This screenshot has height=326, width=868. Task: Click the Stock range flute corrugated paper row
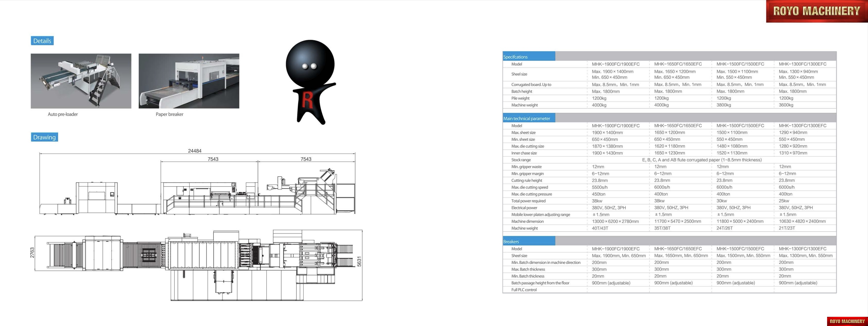pyautogui.click(x=701, y=160)
